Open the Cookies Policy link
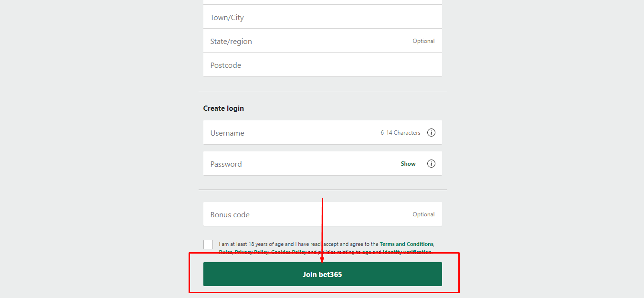Image resolution: width=644 pixels, height=298 pixels. tap(288, 252)
